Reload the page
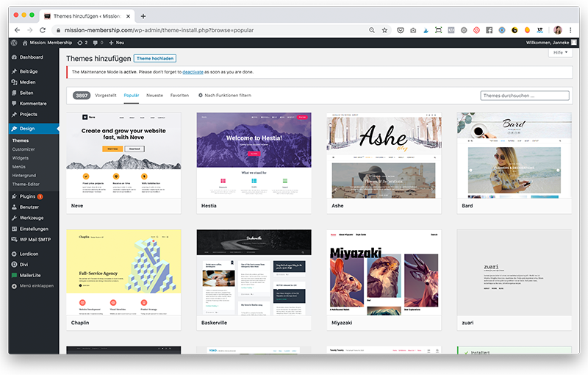 point(43,30)
